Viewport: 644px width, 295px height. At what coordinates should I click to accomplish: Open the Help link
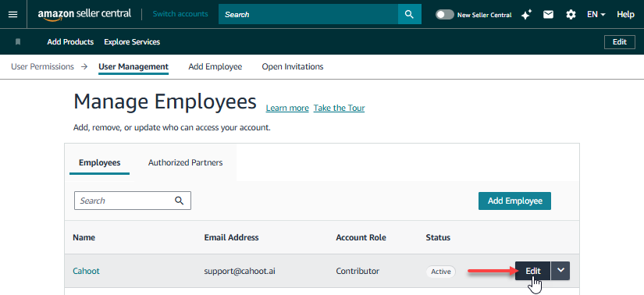tap(625, 14)
